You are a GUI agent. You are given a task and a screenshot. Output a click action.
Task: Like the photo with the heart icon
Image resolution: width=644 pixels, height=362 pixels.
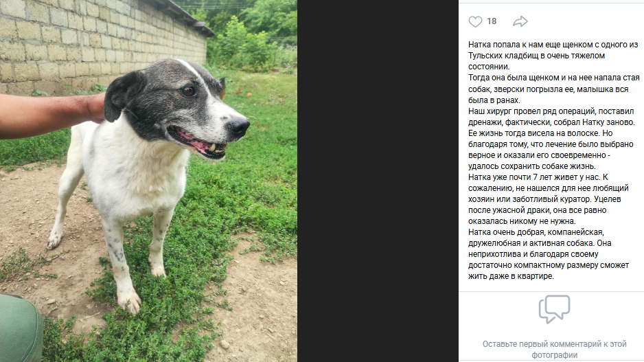point(475,21)
